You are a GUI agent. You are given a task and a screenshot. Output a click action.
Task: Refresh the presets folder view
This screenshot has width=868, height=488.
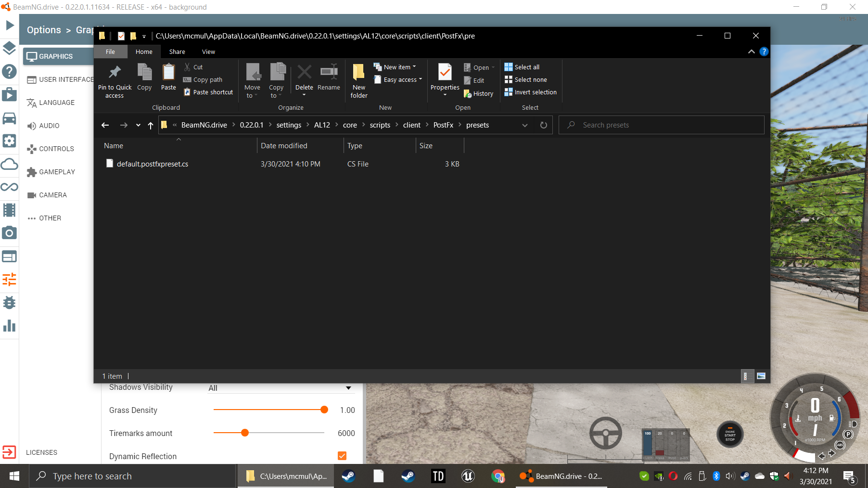pos(544,125)
